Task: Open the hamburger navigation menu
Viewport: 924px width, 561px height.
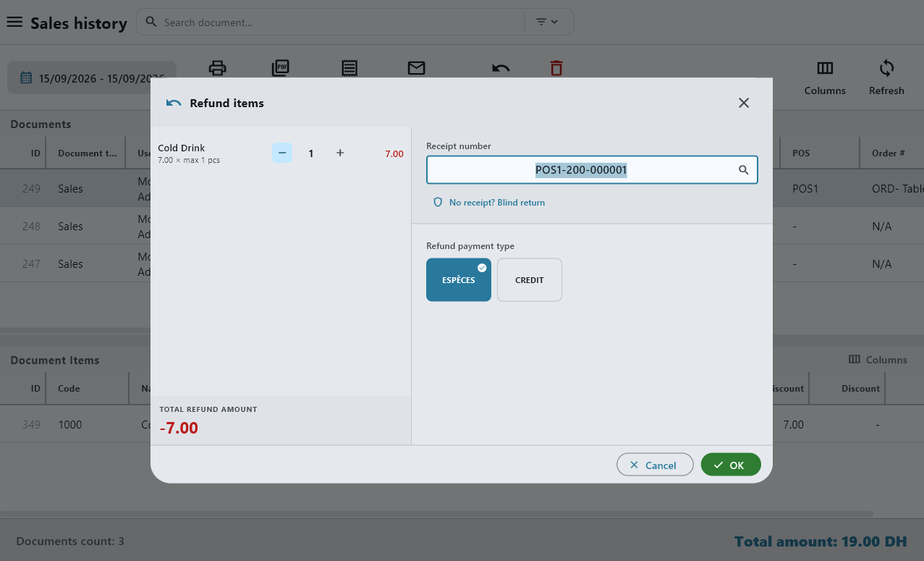Action: [14, 22]
